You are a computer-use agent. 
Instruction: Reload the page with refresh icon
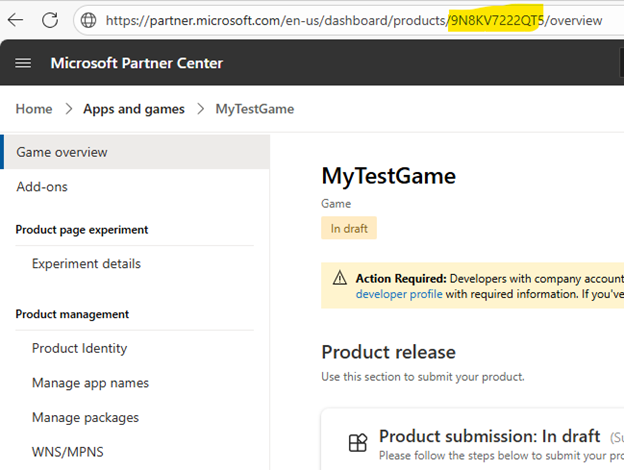50,20
